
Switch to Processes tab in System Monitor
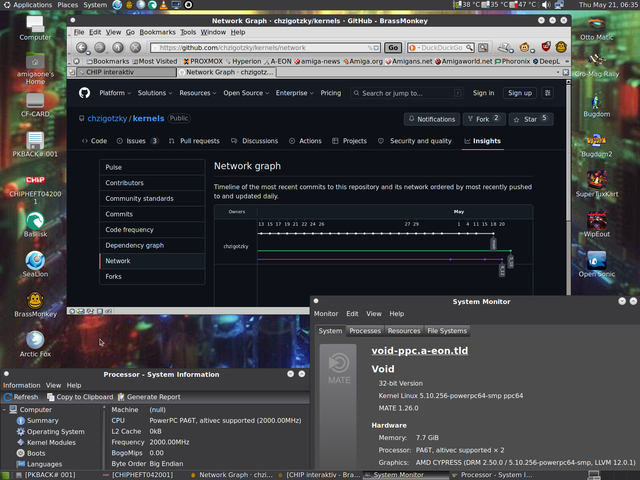coord(365,331)
